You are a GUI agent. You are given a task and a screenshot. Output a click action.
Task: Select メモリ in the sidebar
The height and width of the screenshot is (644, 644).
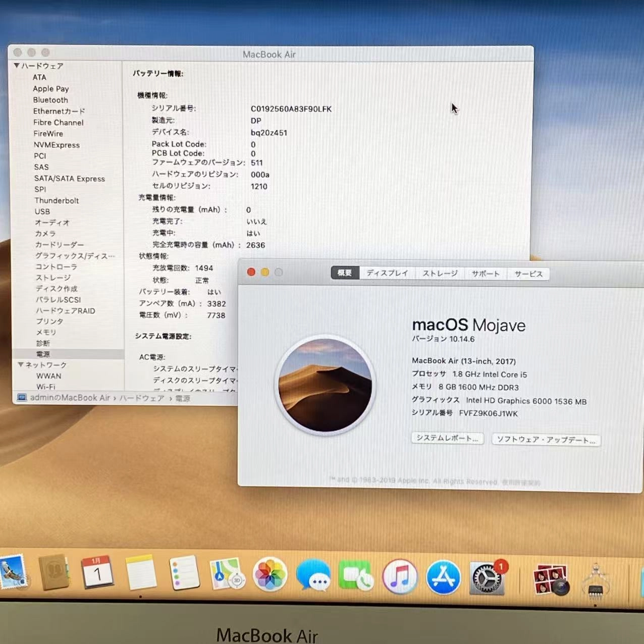[46, 332]
